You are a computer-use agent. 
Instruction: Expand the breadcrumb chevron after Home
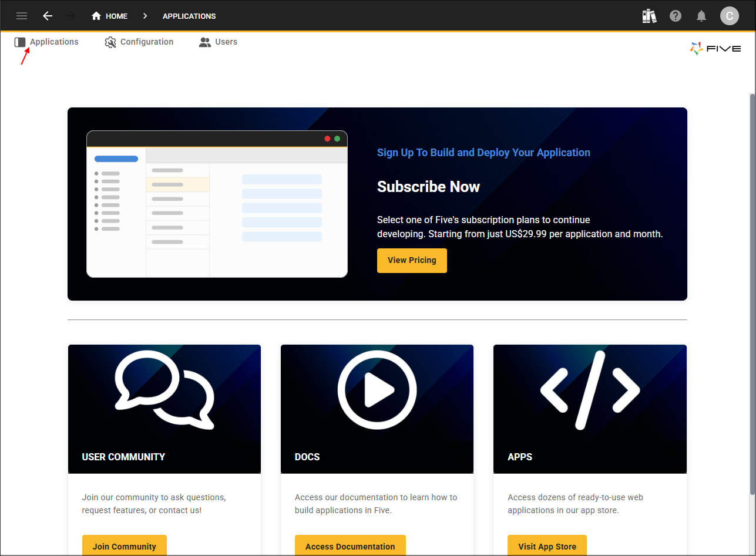145,16
